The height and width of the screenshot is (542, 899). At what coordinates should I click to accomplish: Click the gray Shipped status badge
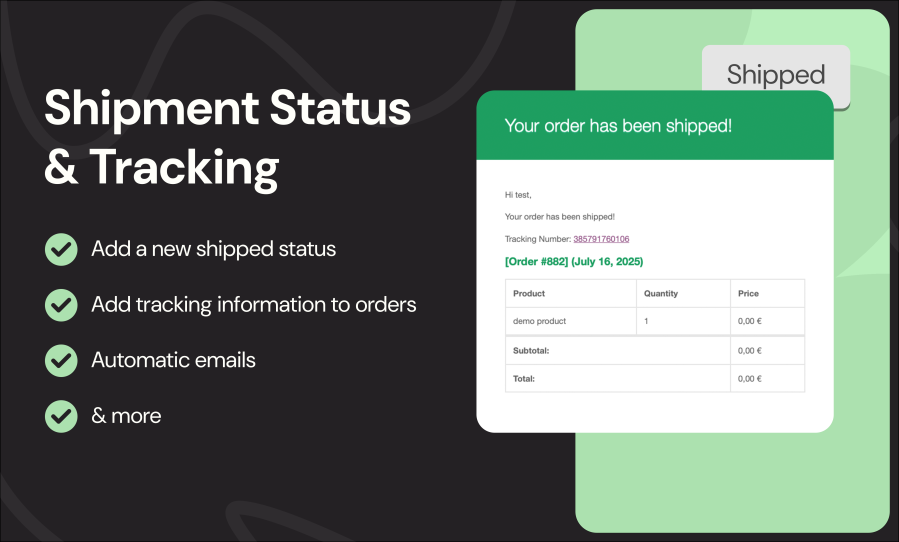coord(776,74)
